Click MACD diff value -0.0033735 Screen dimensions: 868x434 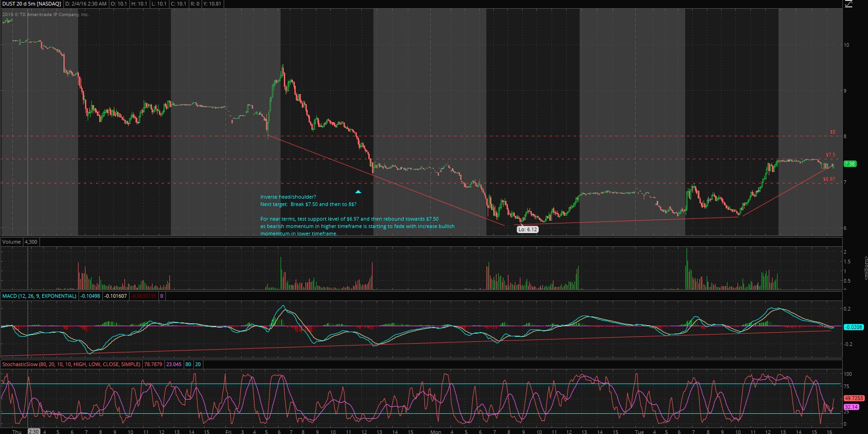144,296
